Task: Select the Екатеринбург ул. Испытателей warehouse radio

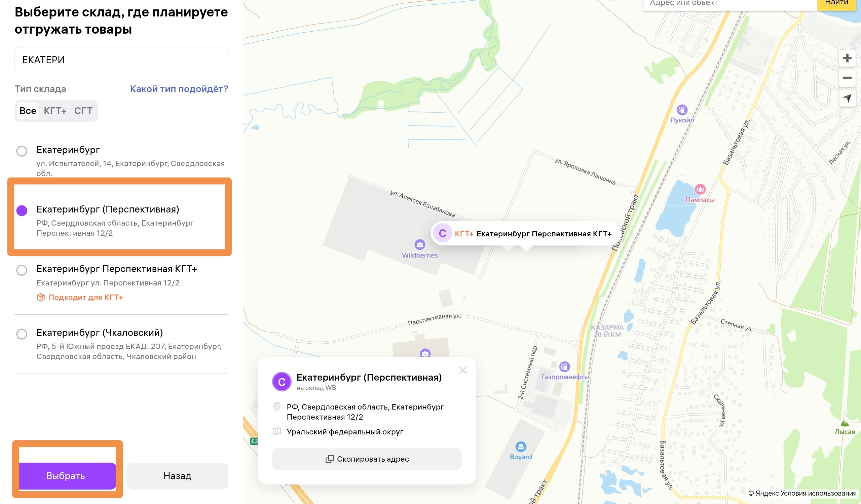Action: coord(22,151)
